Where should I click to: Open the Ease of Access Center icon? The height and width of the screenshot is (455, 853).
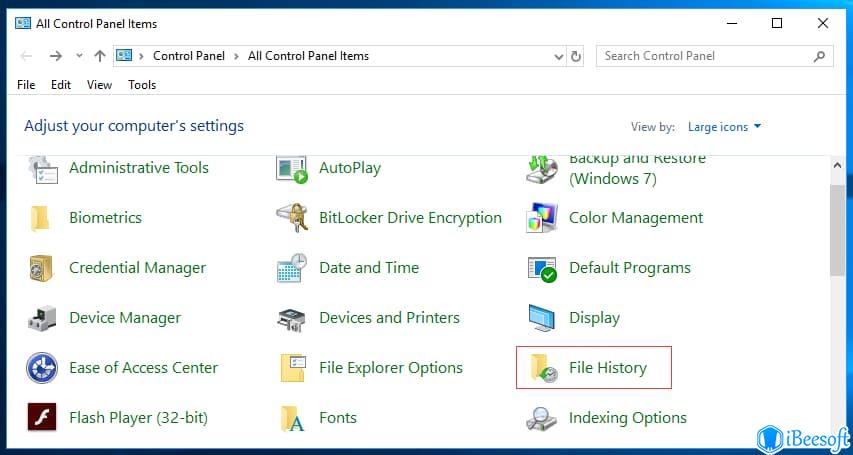click(x=42, y=368)
